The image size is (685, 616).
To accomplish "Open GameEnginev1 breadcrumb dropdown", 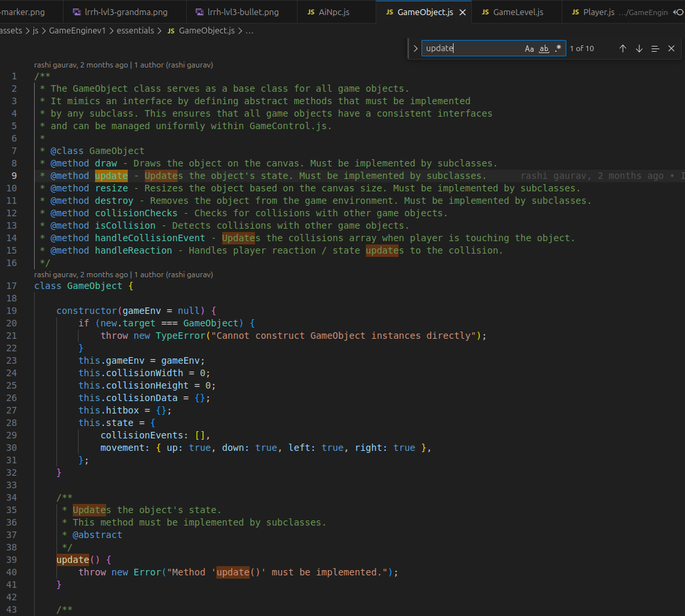I will [77, 31].
